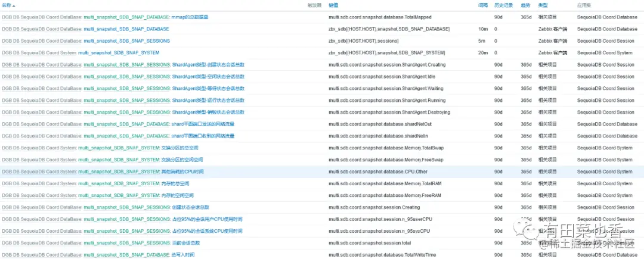Click the 20m interval value
The width and height of the screenshot is (644, 259).
(483, 53)
